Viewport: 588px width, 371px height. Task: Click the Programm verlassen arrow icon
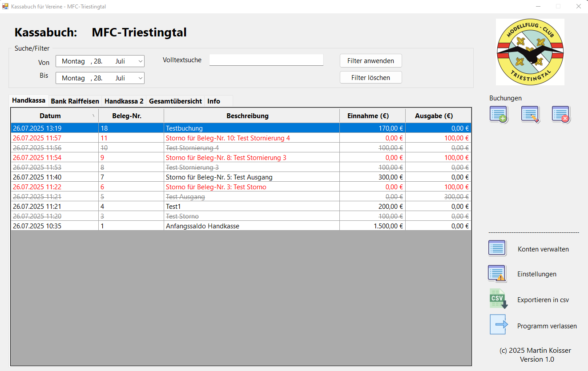pyautogui.click(x=498, y=325)
